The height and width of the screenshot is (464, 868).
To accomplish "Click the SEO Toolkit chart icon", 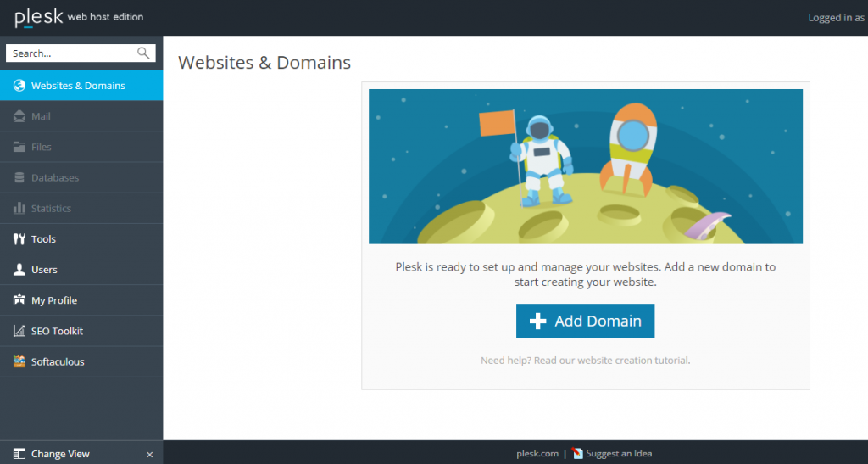I will tap(19, 331).
